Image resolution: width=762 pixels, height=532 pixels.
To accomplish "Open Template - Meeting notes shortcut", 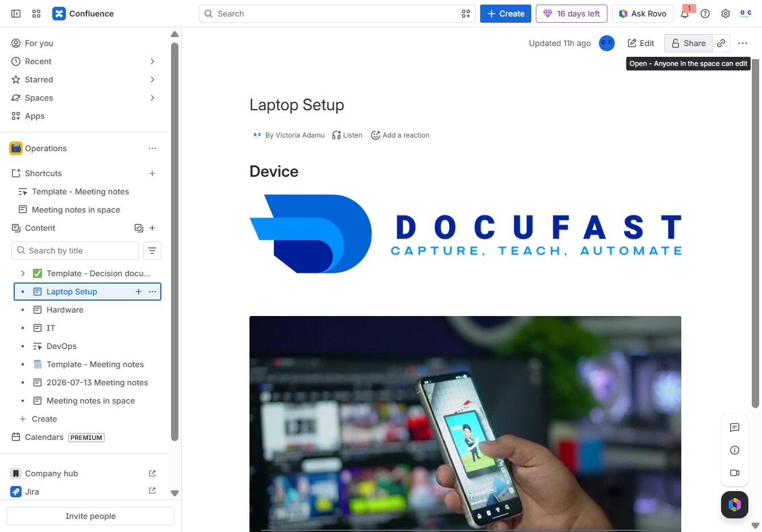I will pos(80,192).
